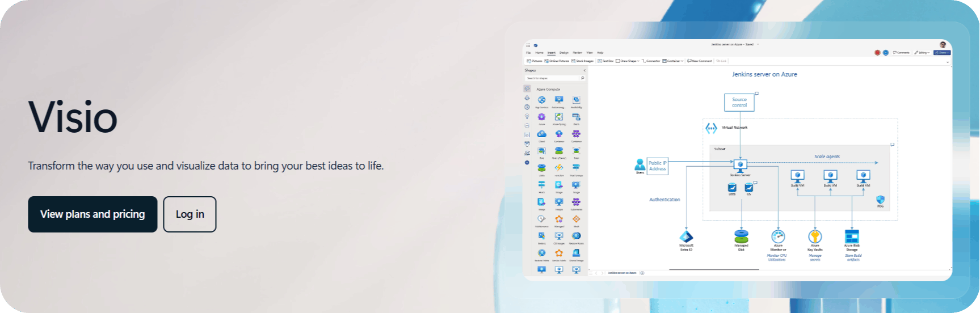The height and width of the screenshot is (313, 980).
Task: Open the Editing mode dropdown
Action: tap(922, 53)
